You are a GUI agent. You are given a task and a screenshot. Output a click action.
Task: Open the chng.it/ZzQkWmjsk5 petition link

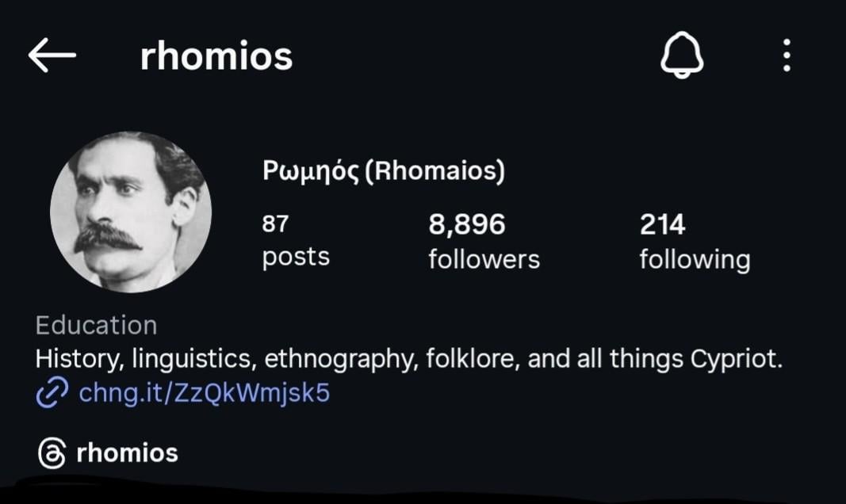204,393
